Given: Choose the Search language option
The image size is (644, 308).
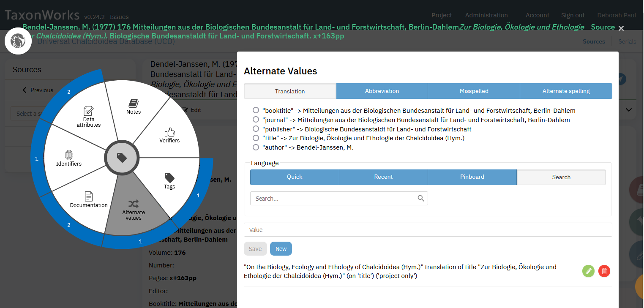Looking at the screenshot, I should (561, 177).
